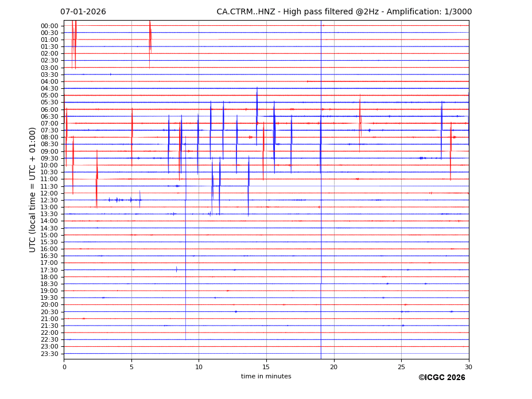Click the date label 07-01-2026
Image resolution: width=532 pixels, height=399 pixels.
pyautogui.click(x=83, y=12)
